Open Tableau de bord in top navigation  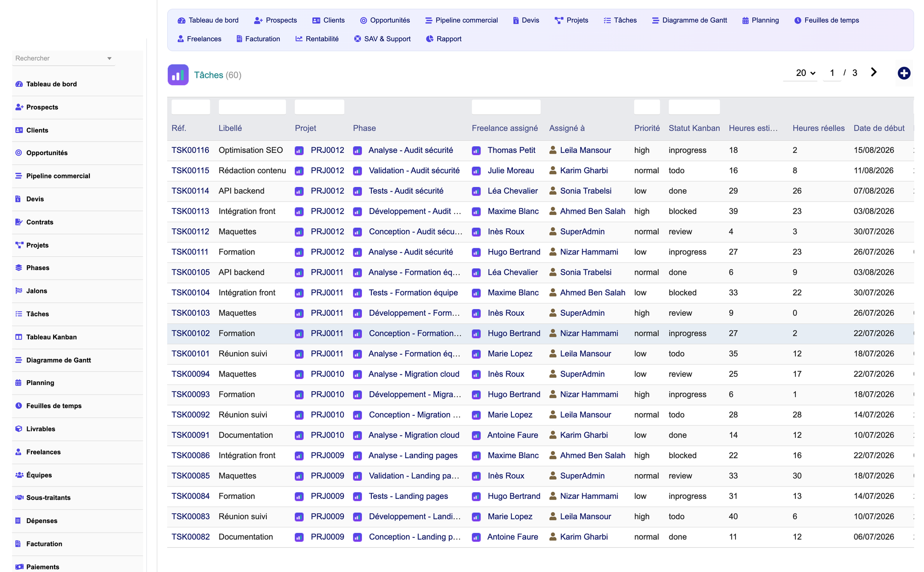coord(208,20)
